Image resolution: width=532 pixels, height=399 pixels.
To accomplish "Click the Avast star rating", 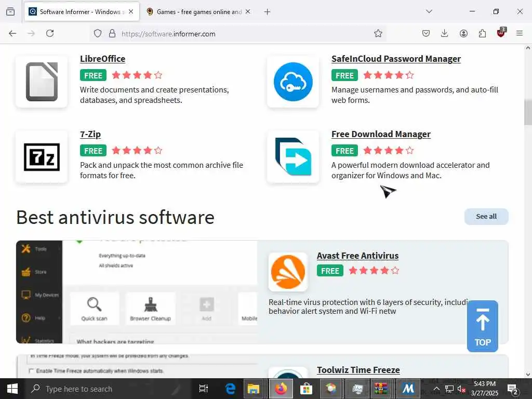I will coord(374,270).
